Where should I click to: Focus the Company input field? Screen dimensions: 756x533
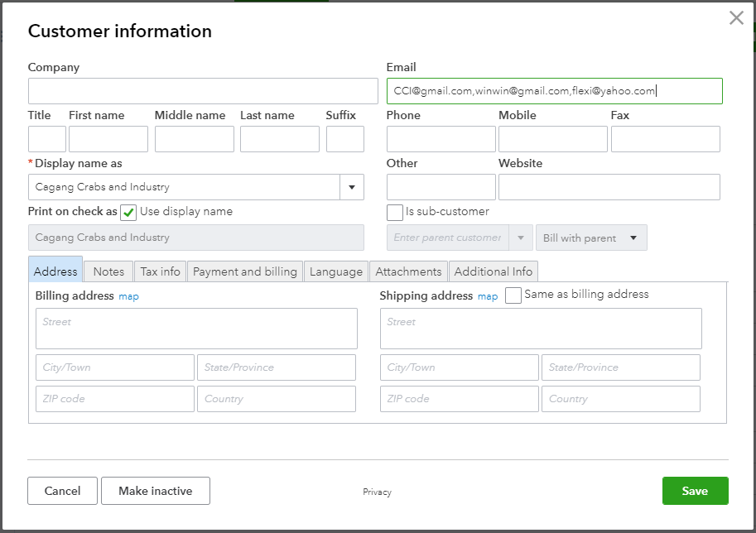203,91
